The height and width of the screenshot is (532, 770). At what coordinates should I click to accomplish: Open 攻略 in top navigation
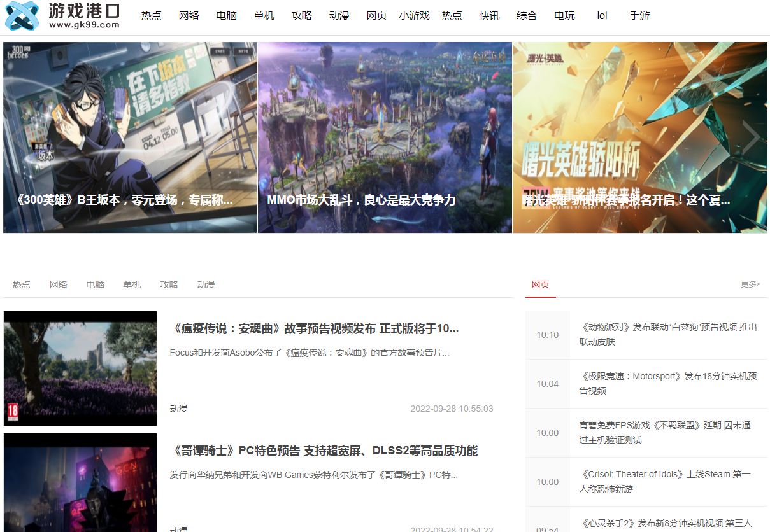301,16
